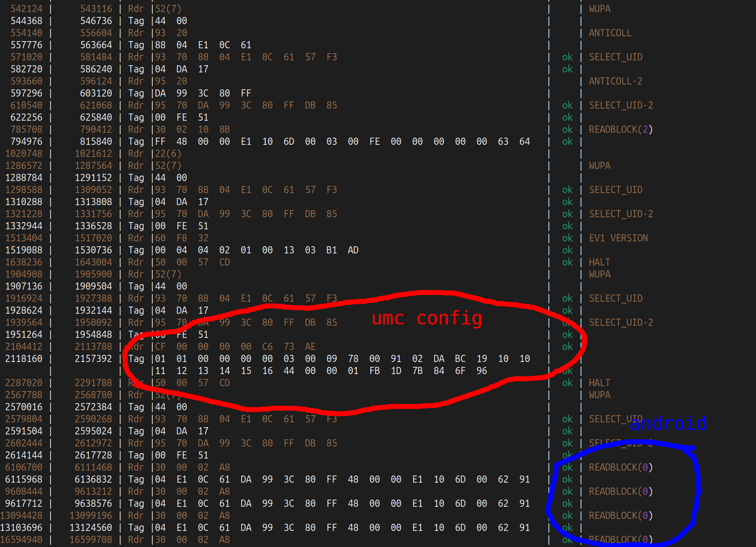
Task: Click the AD byte in row 1519088
Action: pos(353,250)
